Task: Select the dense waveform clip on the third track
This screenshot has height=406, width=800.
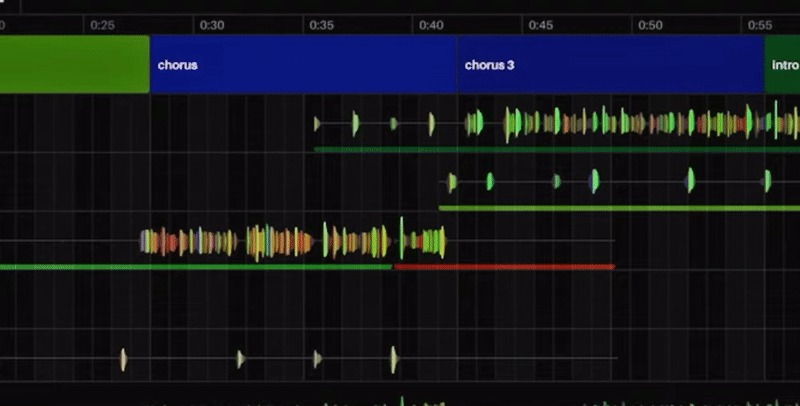Action: coord(293,241)
